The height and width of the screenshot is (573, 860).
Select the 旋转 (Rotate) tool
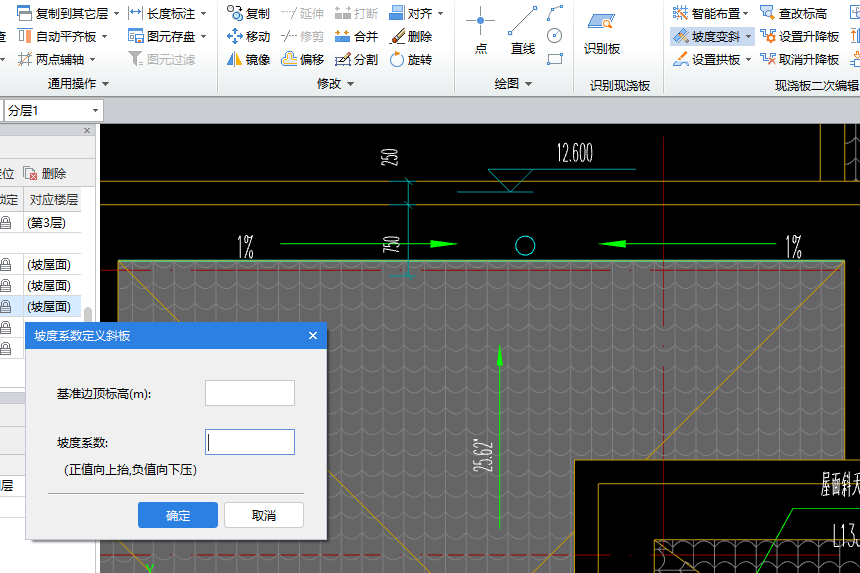coord(410,59)
